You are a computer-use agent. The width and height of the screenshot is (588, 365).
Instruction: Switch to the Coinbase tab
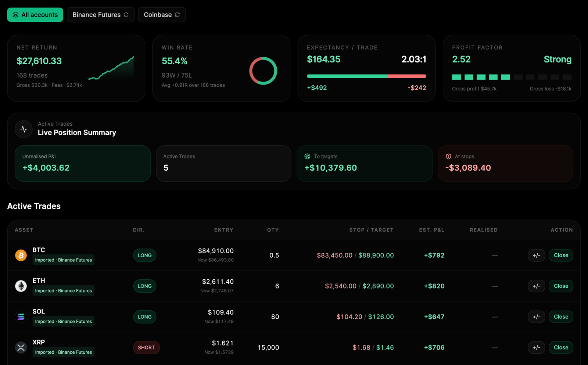click(x=162, y=15)
